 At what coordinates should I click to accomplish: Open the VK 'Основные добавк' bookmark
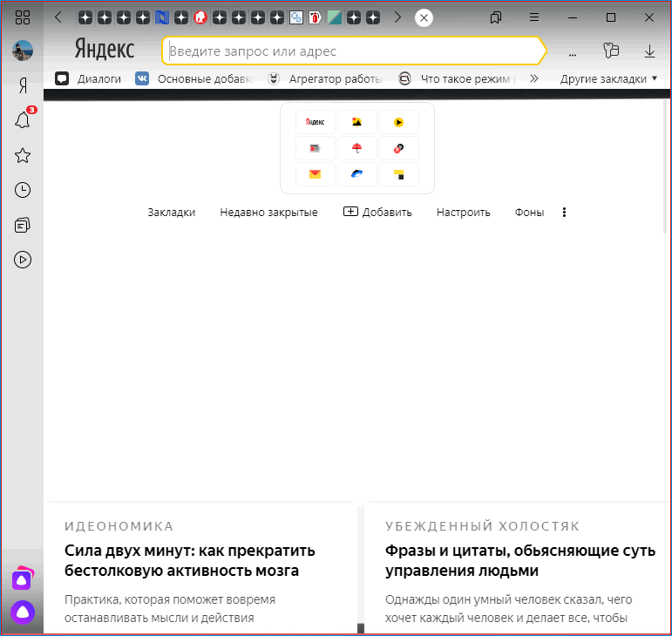[x=194, y=78]
